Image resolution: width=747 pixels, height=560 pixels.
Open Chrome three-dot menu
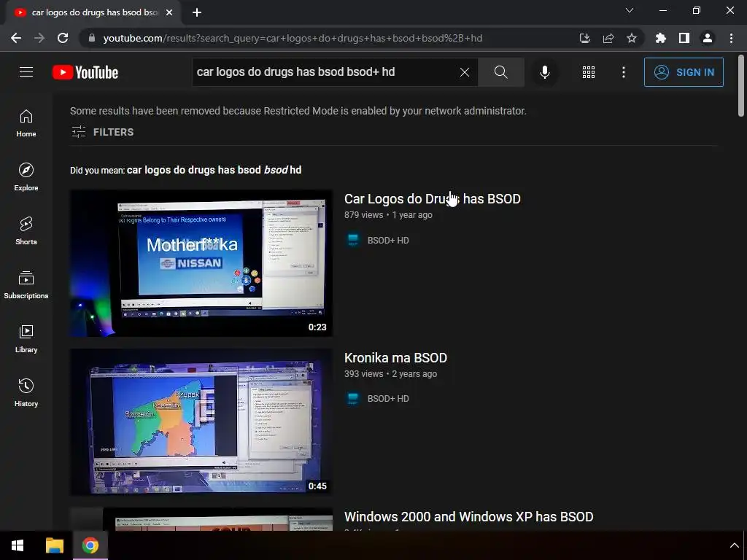[x=731, y=38]
